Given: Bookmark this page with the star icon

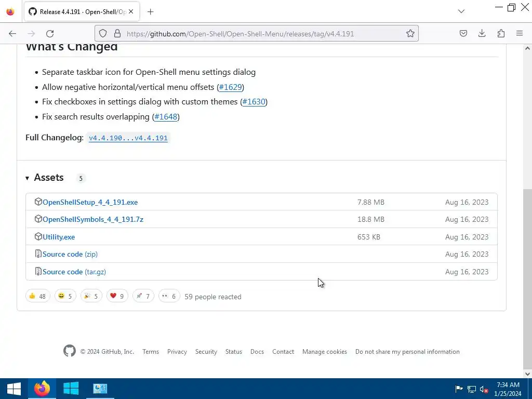Looking at the screenshot, I should click(x=410, y=33).
